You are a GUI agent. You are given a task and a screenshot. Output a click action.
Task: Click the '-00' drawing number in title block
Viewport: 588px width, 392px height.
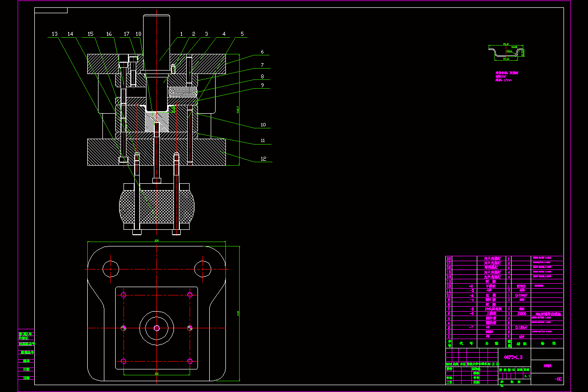pos(558,379)
